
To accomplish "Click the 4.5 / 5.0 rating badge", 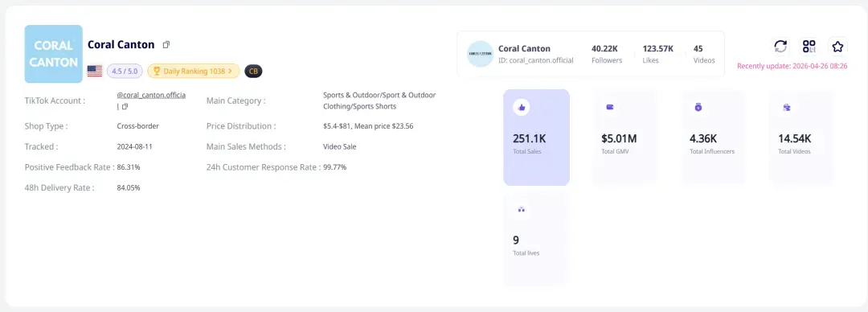I will (125, 71).
